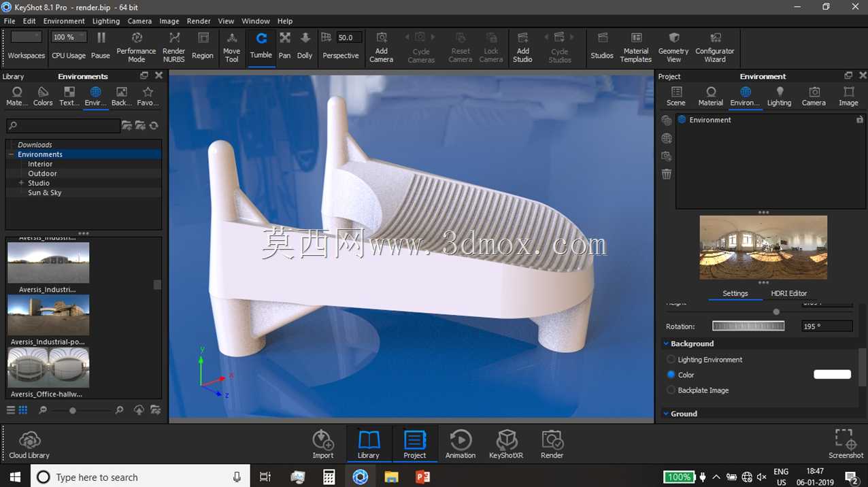
Task: Open the background color swatch
Action: coord(832,374)
